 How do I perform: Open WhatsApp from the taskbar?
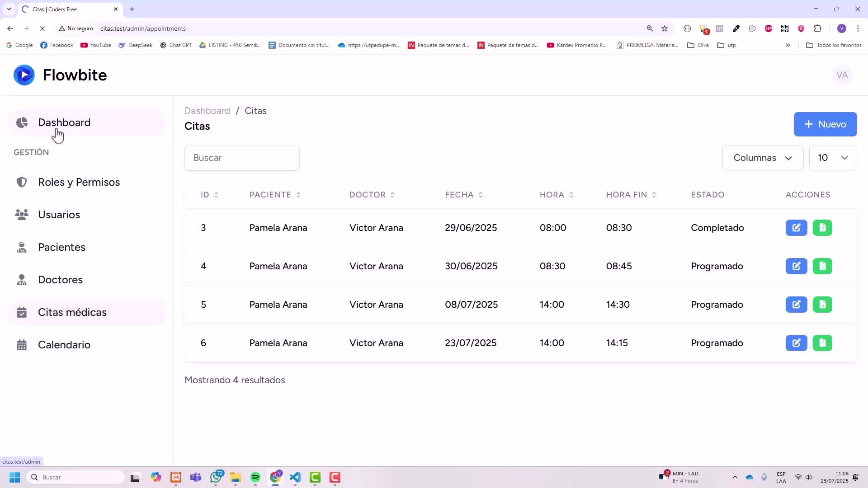tap(216, 477)
